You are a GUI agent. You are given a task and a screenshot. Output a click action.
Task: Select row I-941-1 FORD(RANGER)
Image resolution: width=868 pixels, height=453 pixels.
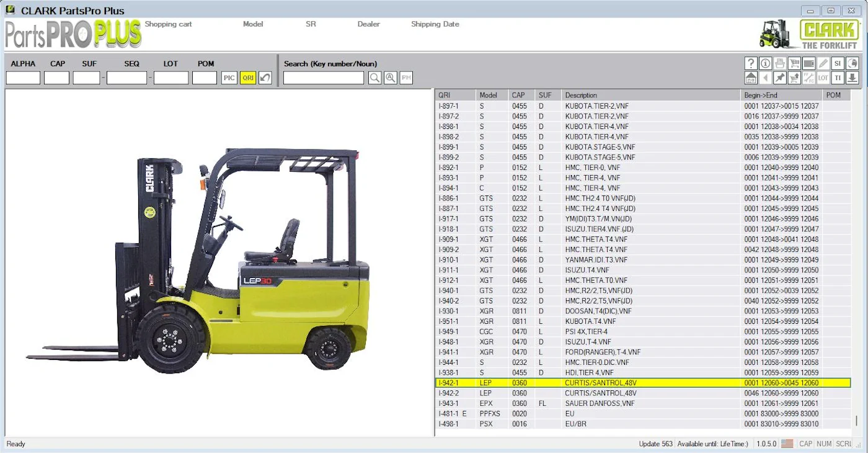643,352
